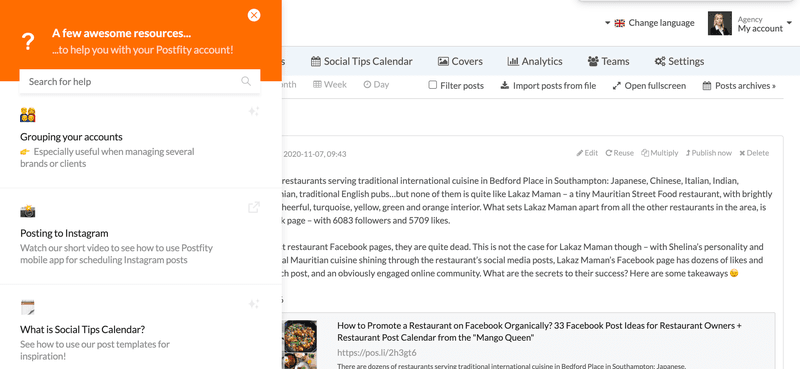
Task: Click the question mark help icon
Action: tap(28, 42)
